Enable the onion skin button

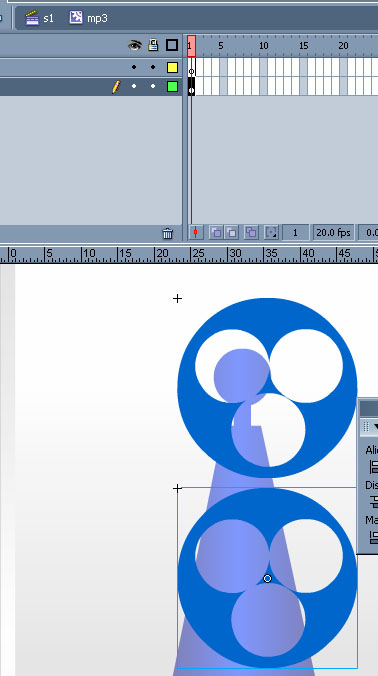pos(216,233)
